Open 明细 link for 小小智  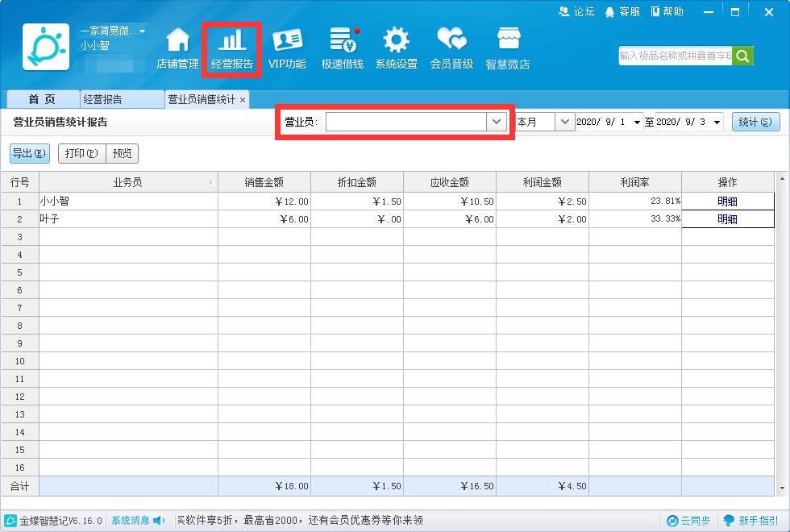pos(727,202)
